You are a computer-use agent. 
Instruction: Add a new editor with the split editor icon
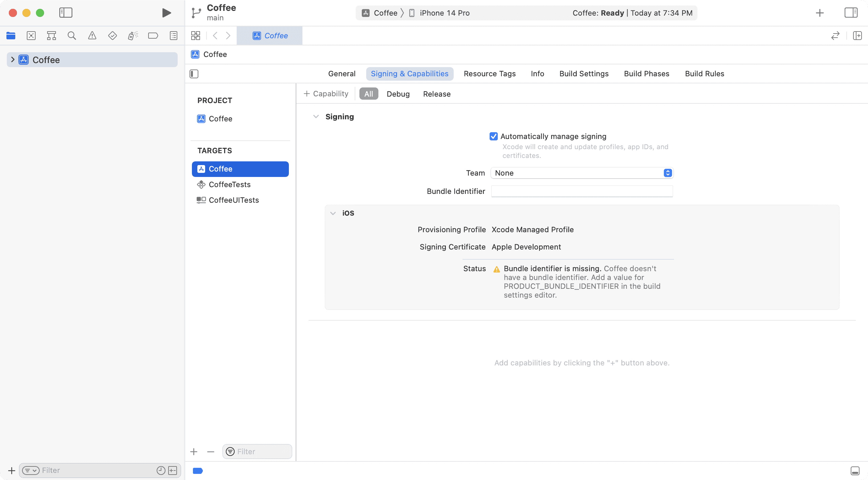857,35
